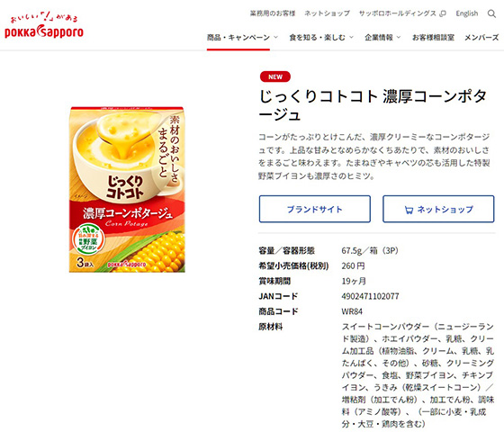Click the Pokka Sapporo logo
Viewport: 504px width, 441px height.
coord(44,26)
